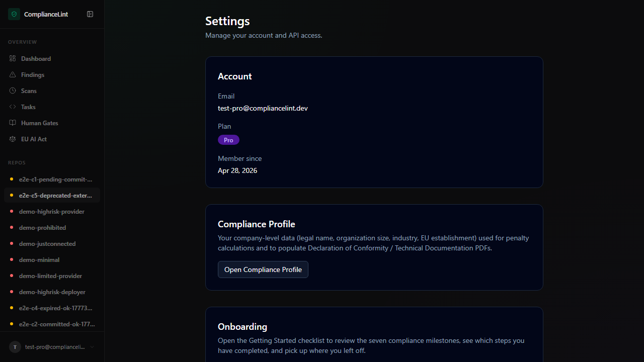
Task: Click the Findings warning triangle icon
Action: 13,75
